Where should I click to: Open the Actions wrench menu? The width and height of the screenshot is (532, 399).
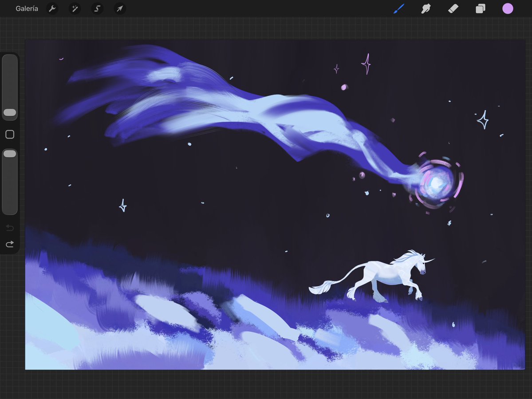point(52,8)
